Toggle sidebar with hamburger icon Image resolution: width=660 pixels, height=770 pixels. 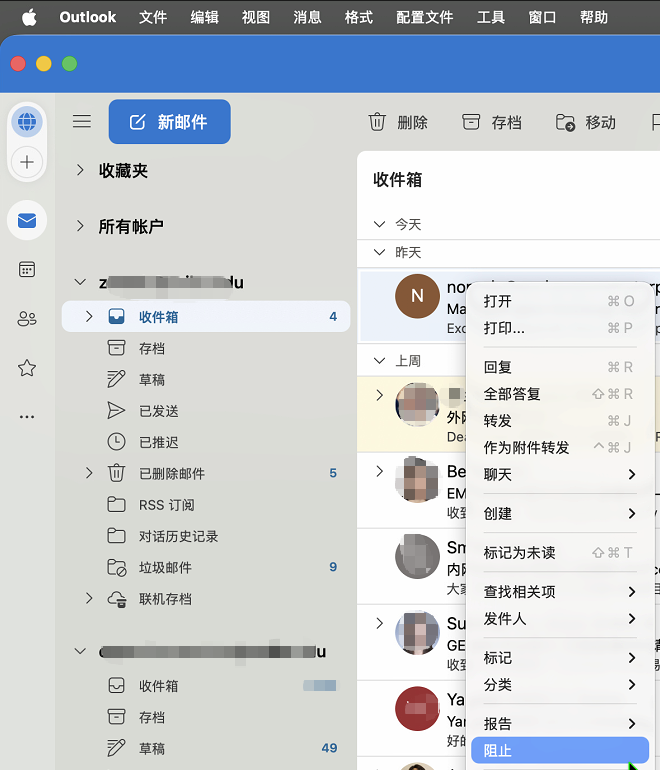[x=82, y=122]
